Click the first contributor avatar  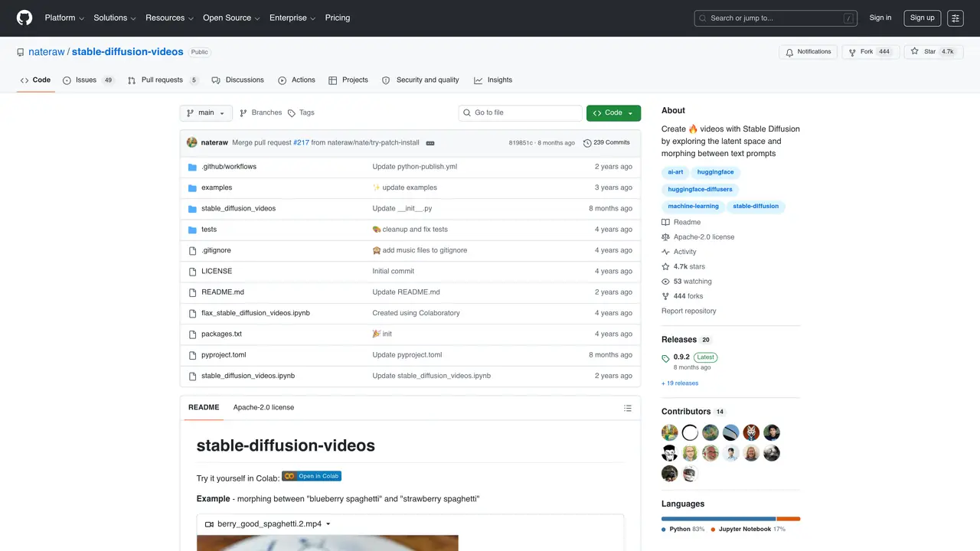point(670,432)
